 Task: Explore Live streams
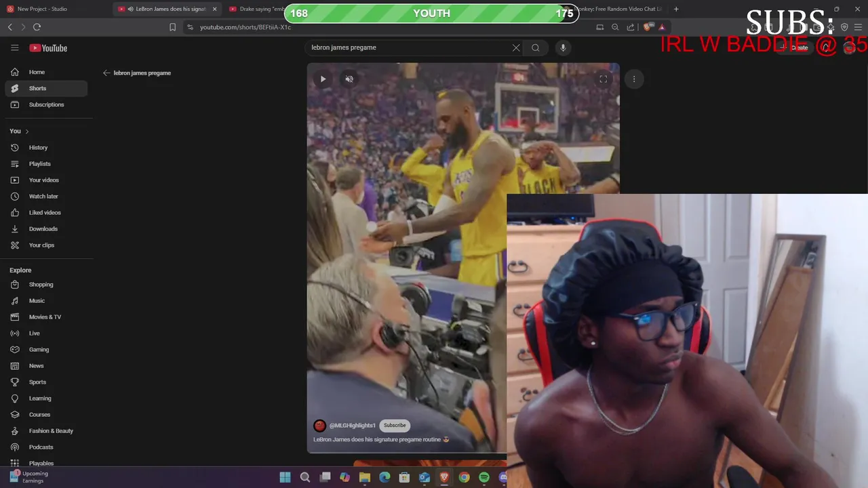tap(46, 333)
